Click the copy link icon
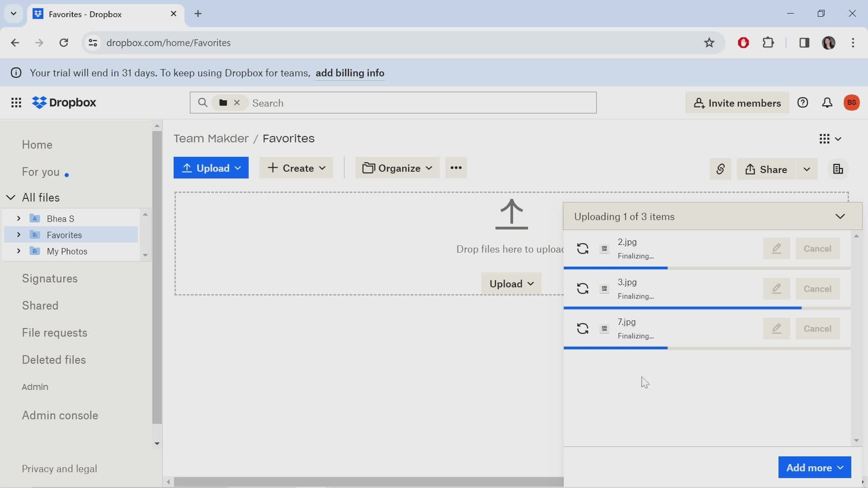Screen dimensions: 868x488 click(720, 169)
